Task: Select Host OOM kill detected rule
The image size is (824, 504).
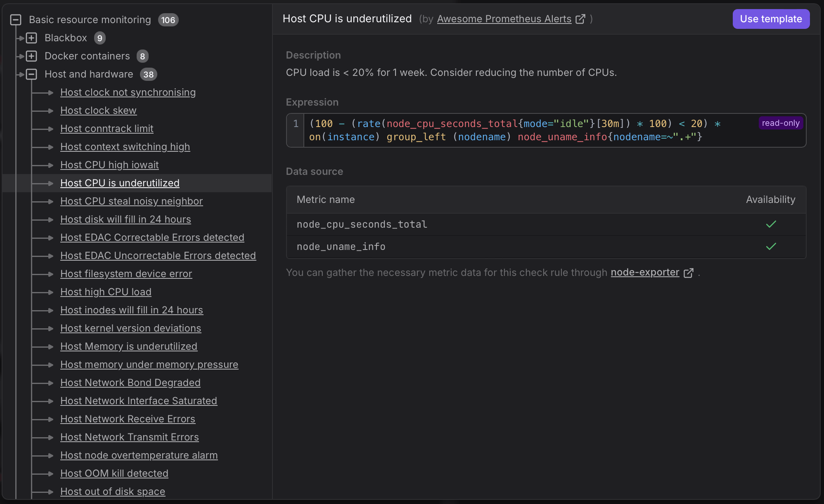Action: (114, 473)
